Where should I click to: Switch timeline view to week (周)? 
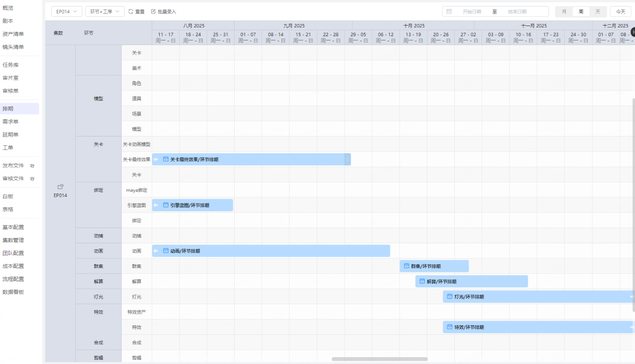coord(581,12)
